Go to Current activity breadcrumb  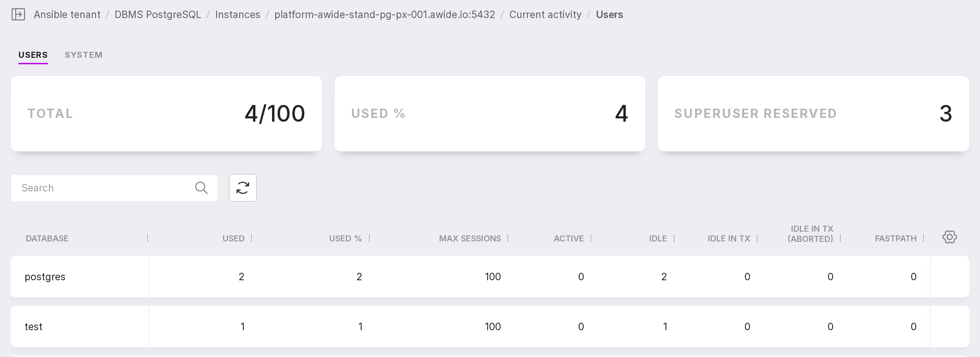(545, 15)
